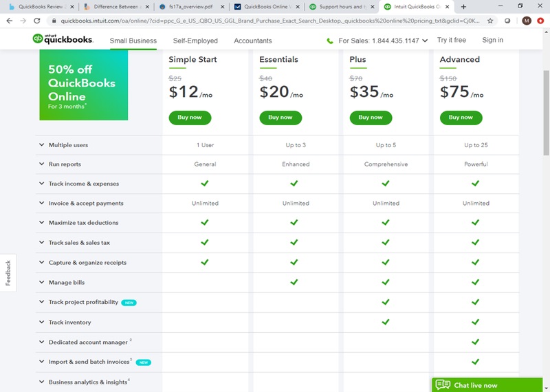The height and width of the screenshot is (392, 550).
Task: Open the Feedback side tab
Action: point(8,273)
